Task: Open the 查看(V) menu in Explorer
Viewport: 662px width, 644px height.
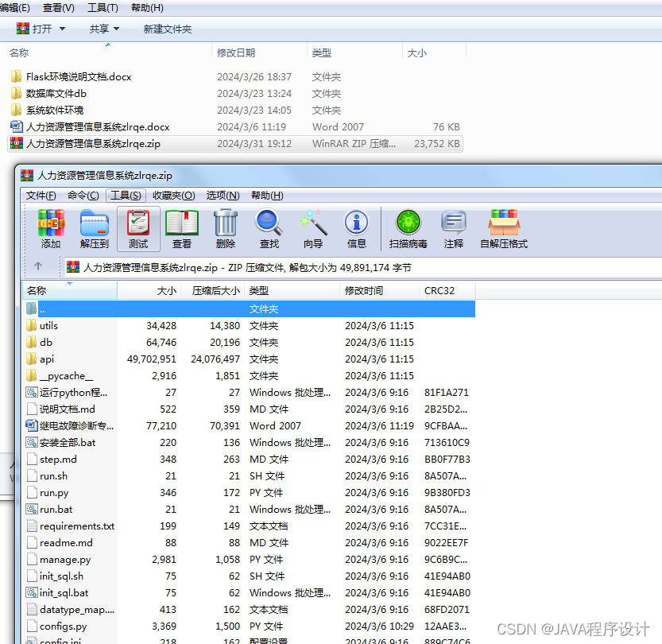Action: pos(59,8)
